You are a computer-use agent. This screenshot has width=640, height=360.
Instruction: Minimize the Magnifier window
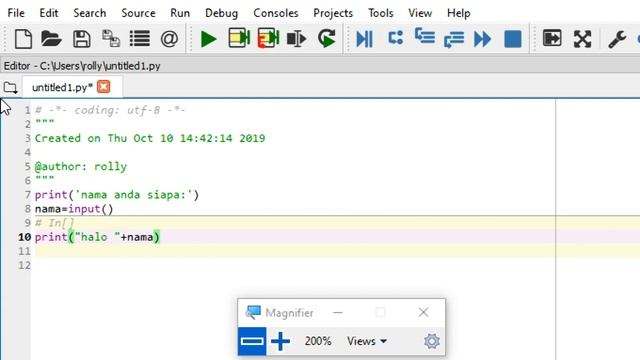[338, 313]
